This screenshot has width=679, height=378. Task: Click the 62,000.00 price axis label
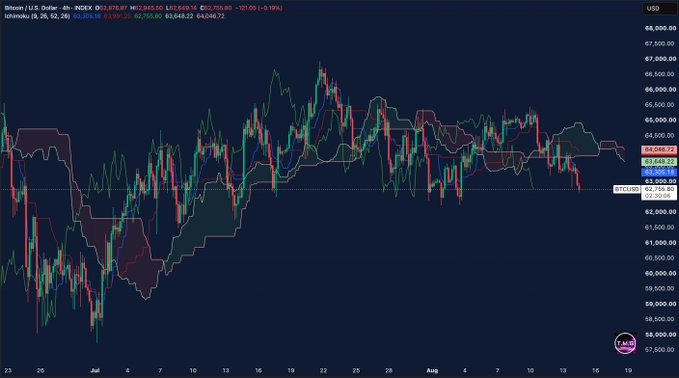[x=660, y=212]
